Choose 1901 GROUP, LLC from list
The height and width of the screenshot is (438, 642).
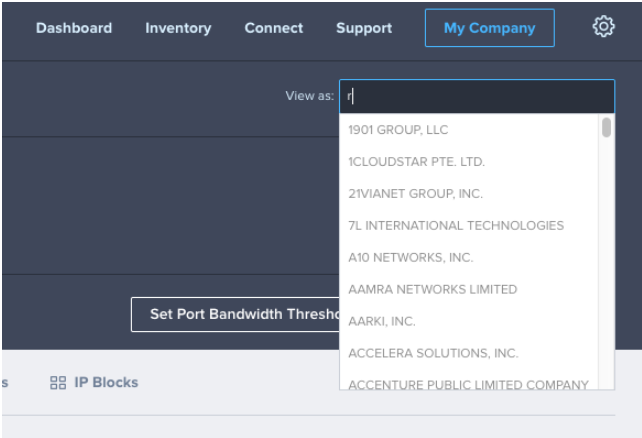pyautogui.click(x=469, y=130)
